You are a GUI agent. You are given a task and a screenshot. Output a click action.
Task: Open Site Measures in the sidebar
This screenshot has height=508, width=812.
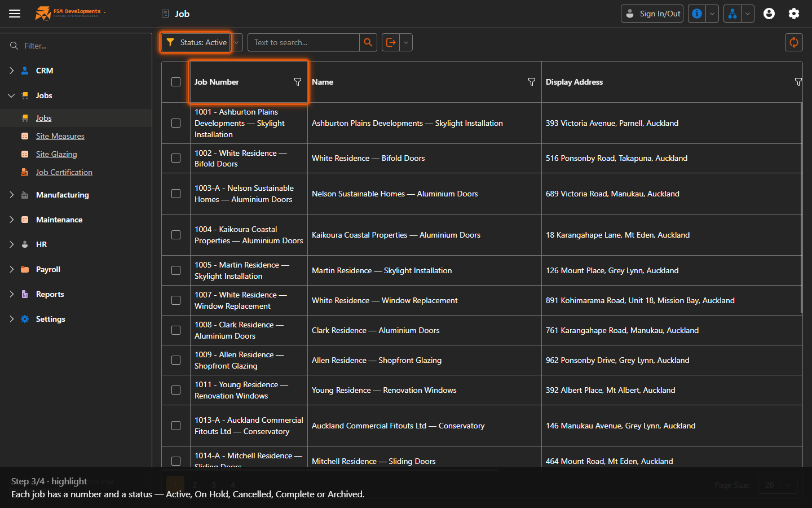pyautogui.click(x=60, y=136)
